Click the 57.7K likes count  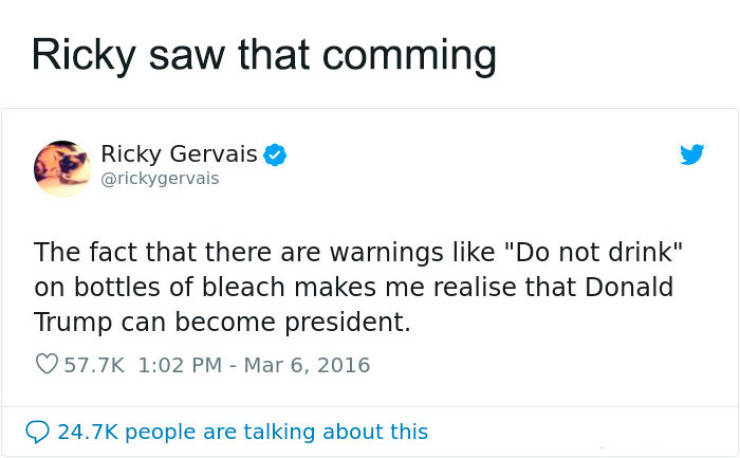94,365
